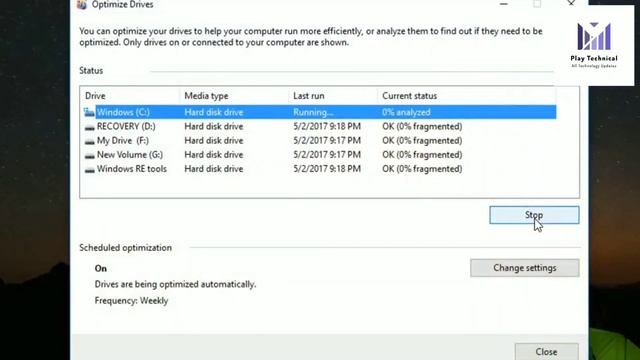Close the Optimize Drives dialog via Close button
This screenshot has height=360, width=640.
pos(546,351)
